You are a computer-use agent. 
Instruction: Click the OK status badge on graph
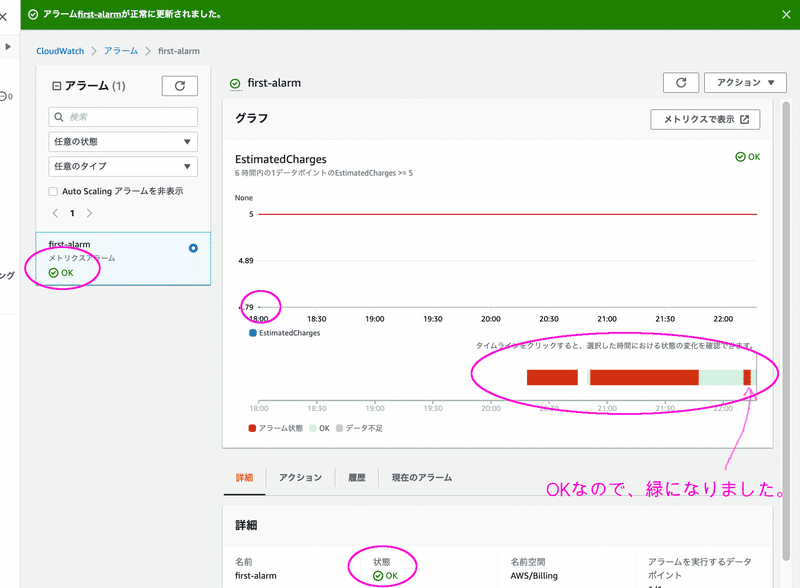747,157
